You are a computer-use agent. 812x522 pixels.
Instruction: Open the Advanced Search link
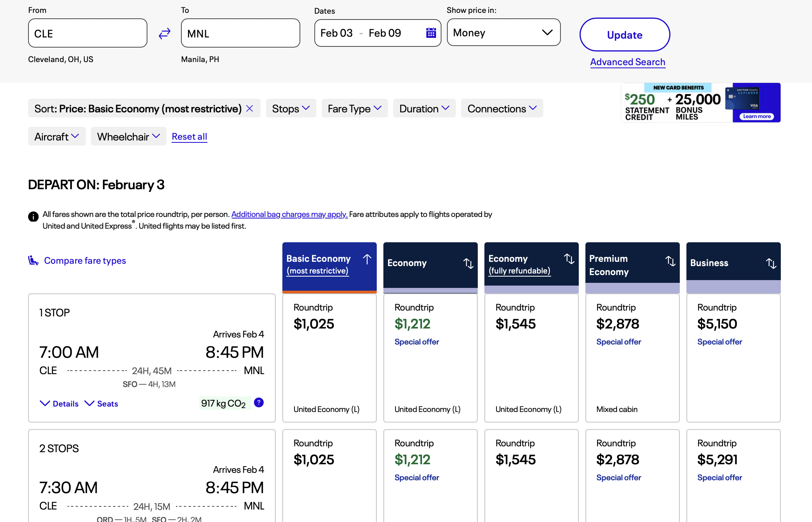[628, 62]
